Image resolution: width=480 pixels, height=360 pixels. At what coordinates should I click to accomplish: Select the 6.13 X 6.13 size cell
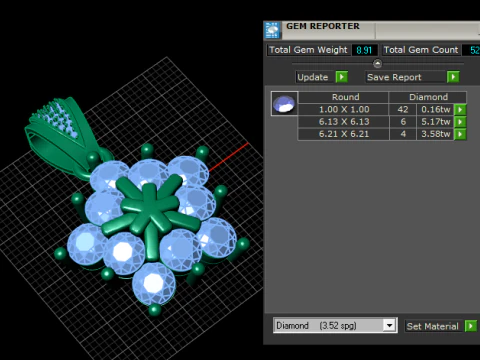click(344, 122)
